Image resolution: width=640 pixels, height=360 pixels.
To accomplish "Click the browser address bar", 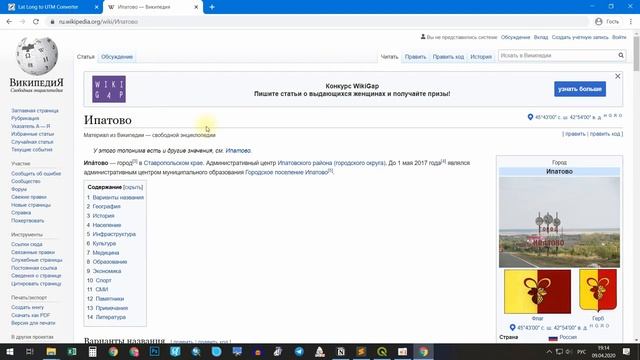I will 318,22.
